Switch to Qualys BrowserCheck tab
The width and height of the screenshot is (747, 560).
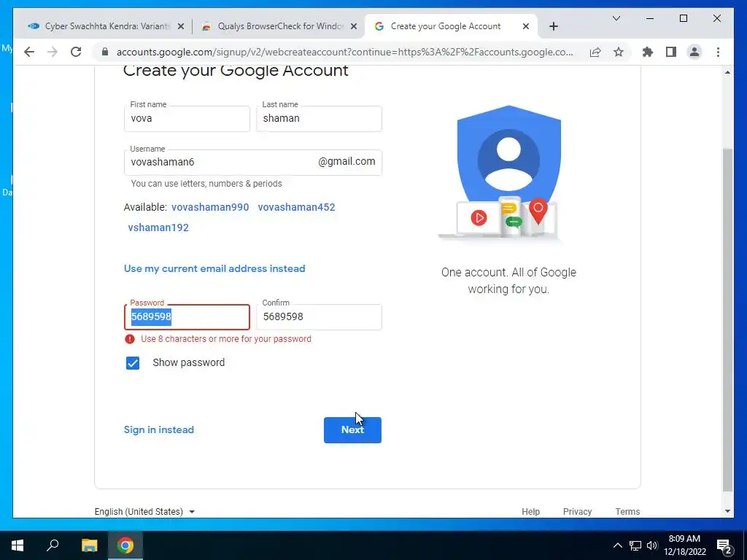coord(279,26)
